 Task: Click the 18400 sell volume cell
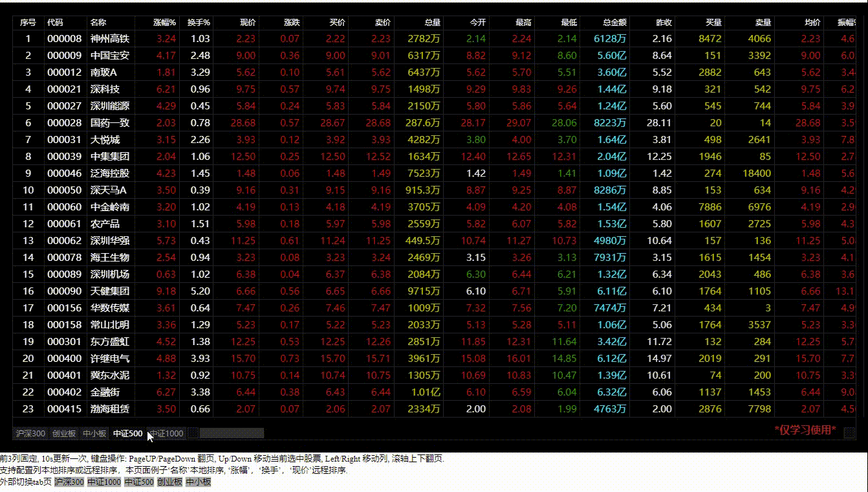pyautogui.click(x=757, y=173)
